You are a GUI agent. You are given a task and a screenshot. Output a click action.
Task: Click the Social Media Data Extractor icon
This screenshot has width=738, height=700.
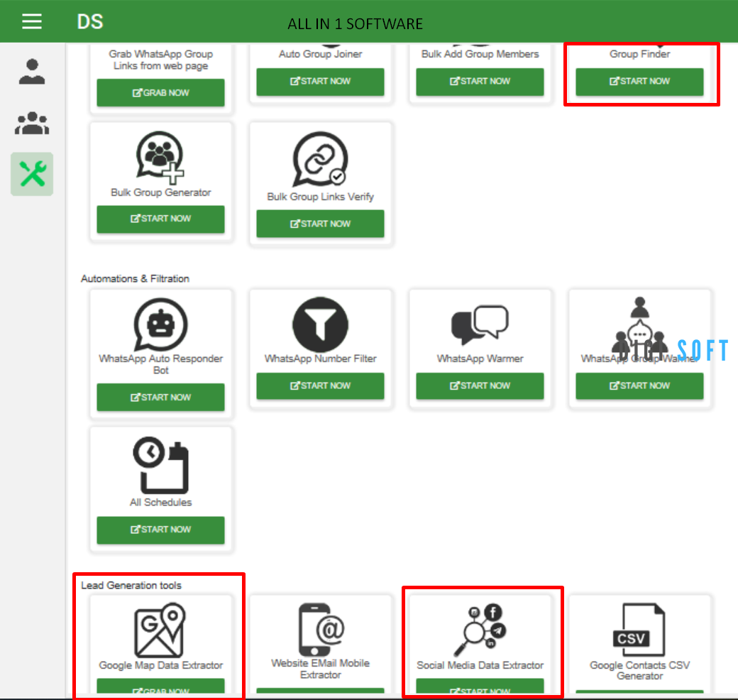pyautogui.click(x=480, y=630)
